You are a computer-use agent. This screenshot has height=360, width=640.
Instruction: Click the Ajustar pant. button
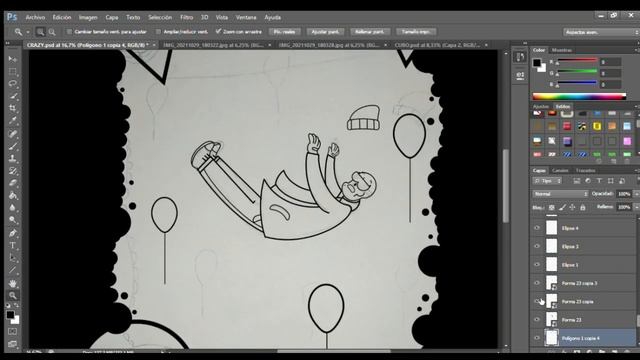click(325, 32)
